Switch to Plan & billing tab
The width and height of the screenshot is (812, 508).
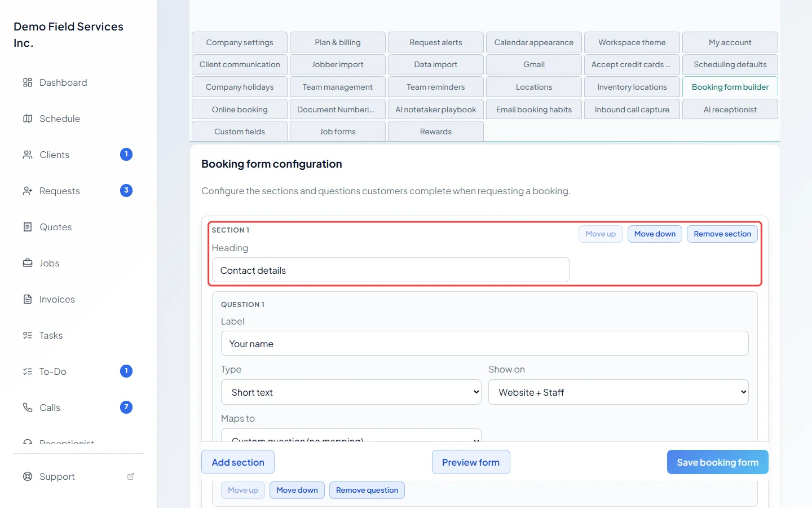338,42
